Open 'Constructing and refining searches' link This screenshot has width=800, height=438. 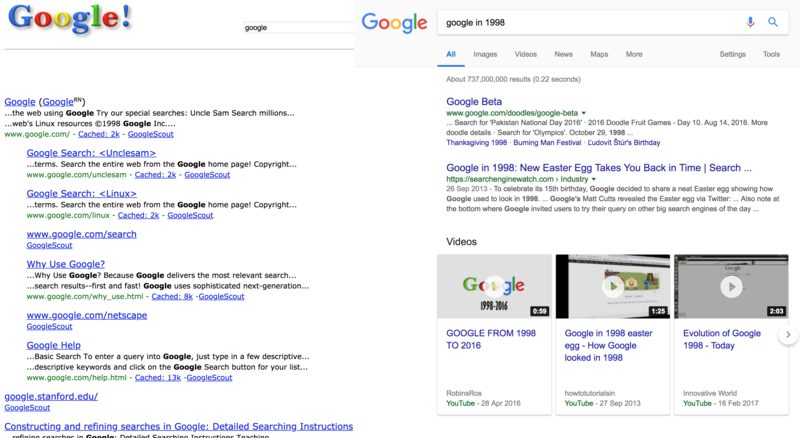(179, 427)
